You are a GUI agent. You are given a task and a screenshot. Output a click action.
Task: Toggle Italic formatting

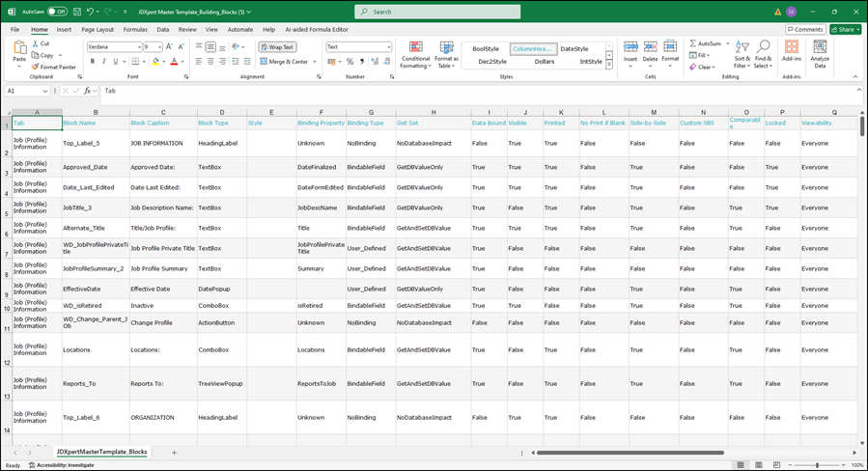(x=104, y=62)
